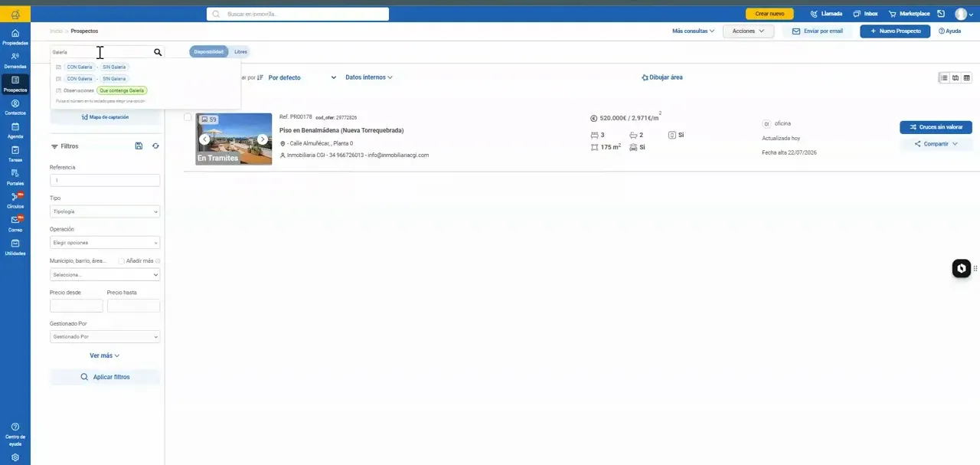Switch to table grid view
The image size is (980, 465).
pyautogui.click(x=966, y=77)
